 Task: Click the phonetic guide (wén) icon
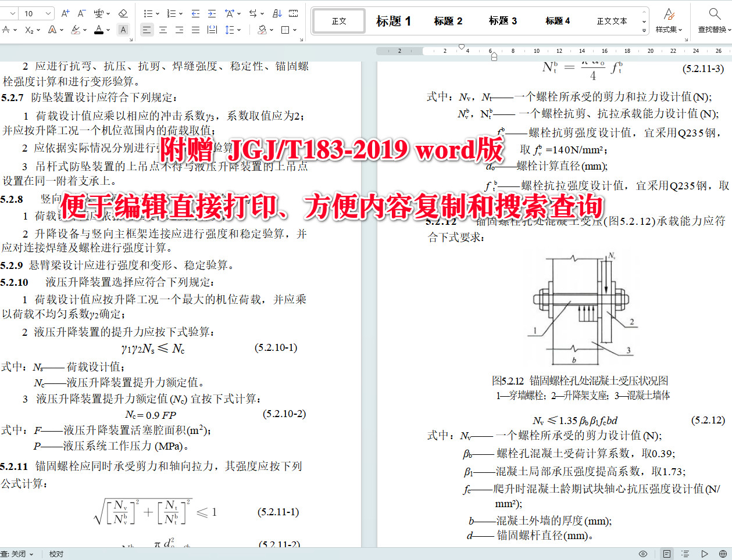pos(98,13)
